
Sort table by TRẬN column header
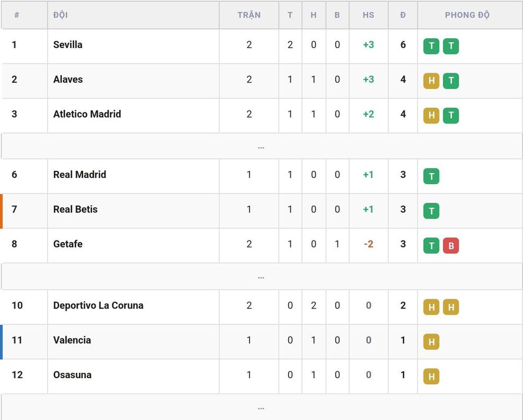click(249, 15)
